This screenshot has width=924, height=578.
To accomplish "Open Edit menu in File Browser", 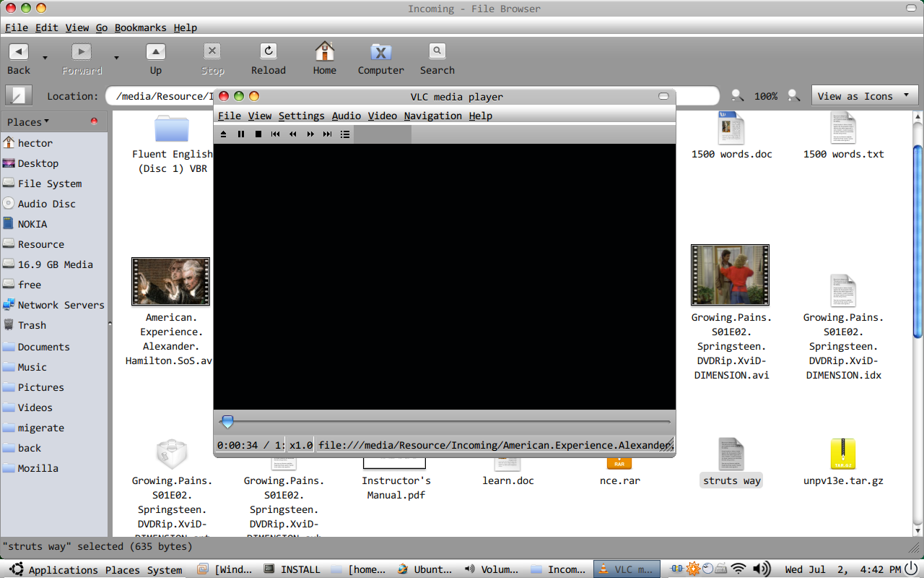I will click(47, 27).
